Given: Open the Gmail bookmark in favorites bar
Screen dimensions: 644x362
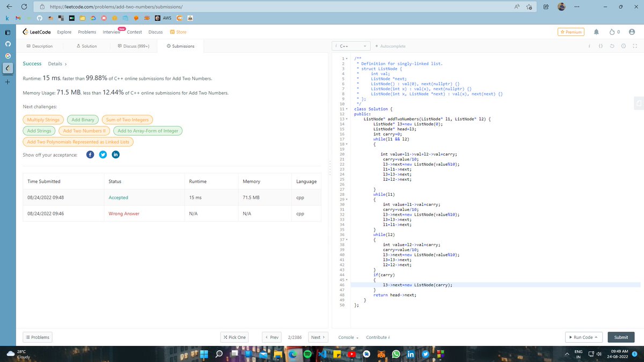Looking at the screenshot, I should (x=18, y=18).
